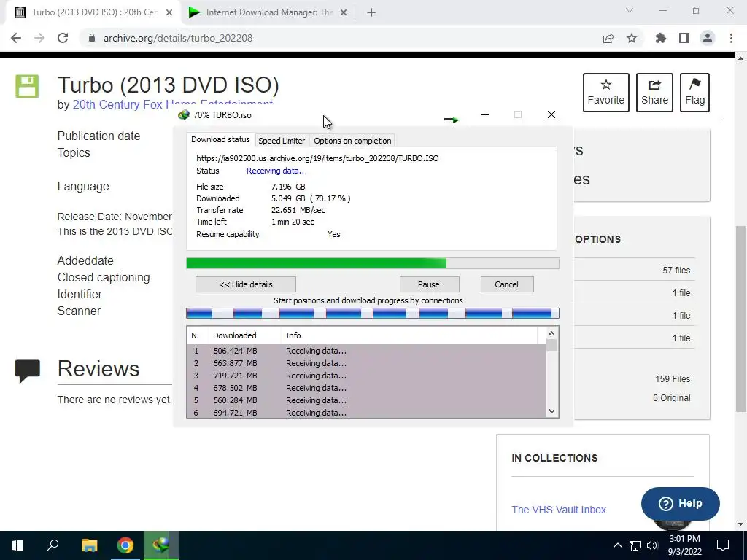Click the share page icon in address bar
Viewport: 747px width, 560px height.
[608, 38]
